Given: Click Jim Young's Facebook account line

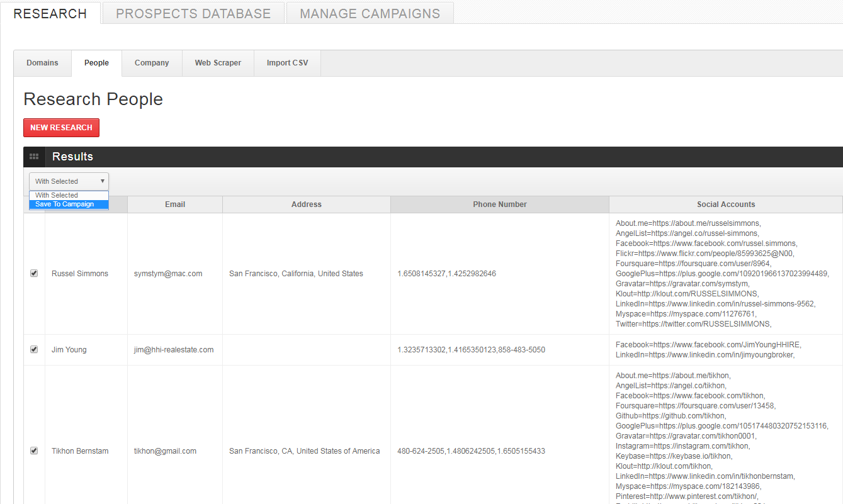Looking at the screenshot, I should point(709,345).
